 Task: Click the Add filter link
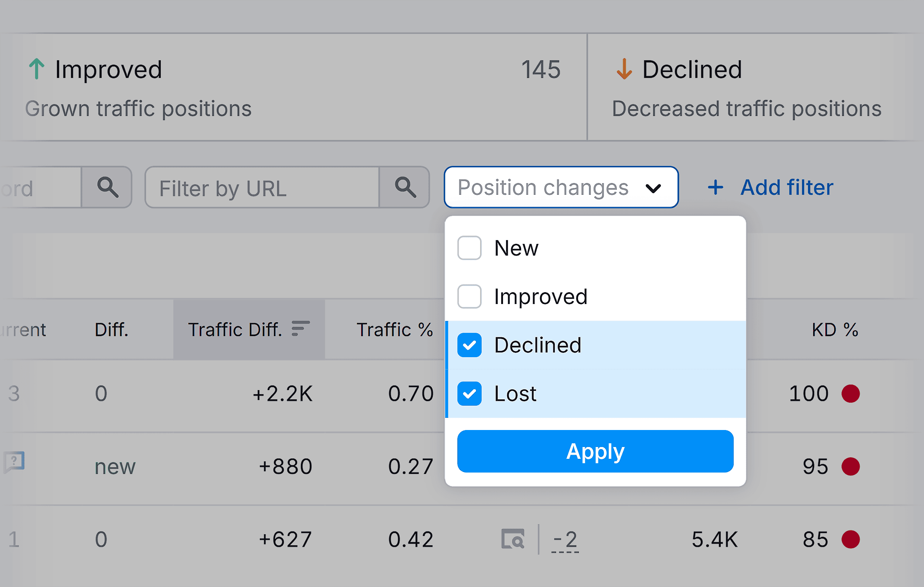coord(786,187)
